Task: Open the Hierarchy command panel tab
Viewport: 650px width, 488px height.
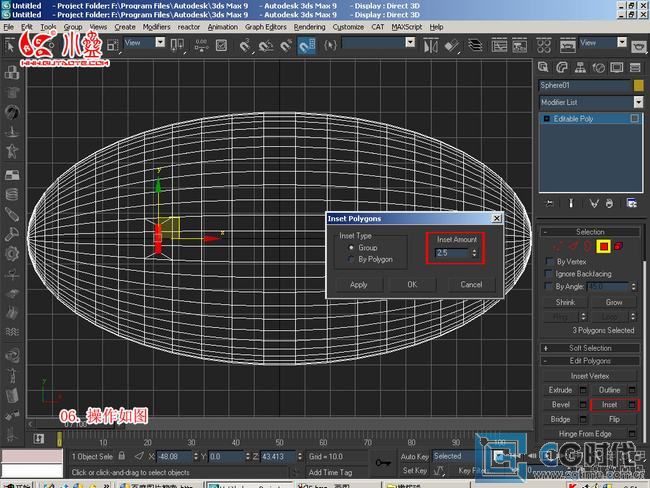Action: [580, 67]
